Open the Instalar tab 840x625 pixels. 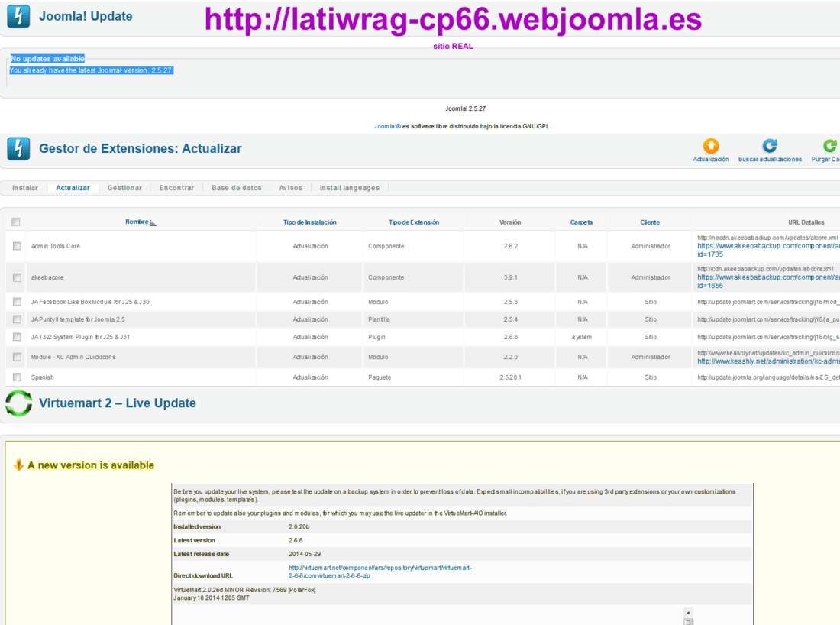(x=25, y=188)
